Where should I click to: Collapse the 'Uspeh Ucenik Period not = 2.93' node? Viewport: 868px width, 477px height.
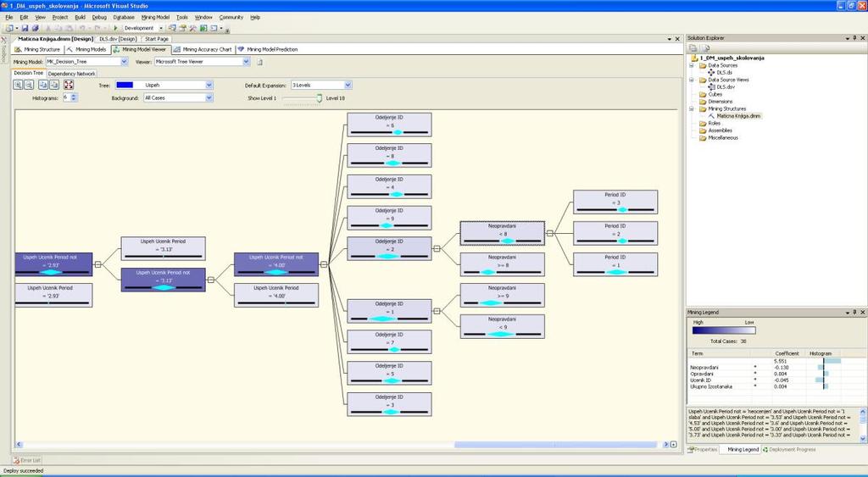98,264
